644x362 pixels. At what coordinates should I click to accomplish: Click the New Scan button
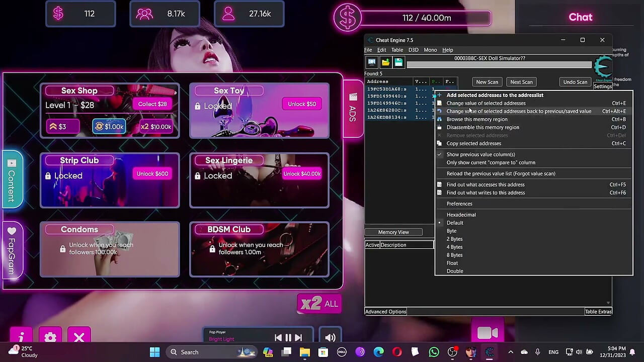coord(487,82)
